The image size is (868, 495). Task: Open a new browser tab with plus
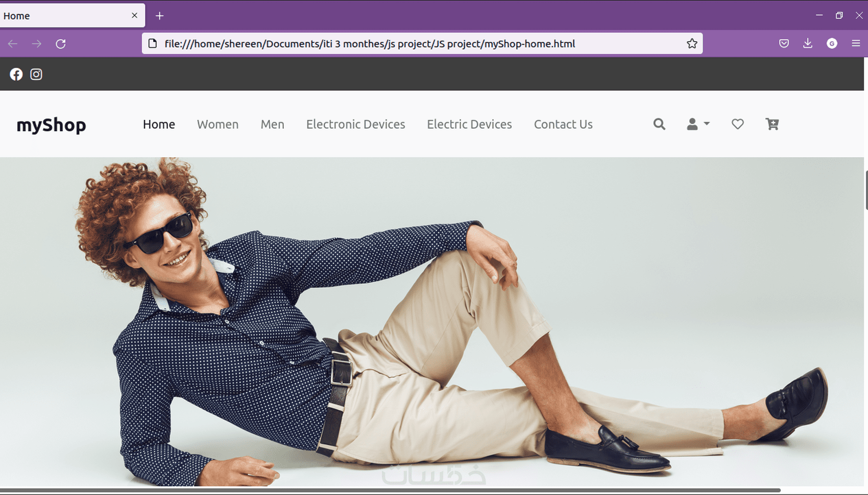159,15
